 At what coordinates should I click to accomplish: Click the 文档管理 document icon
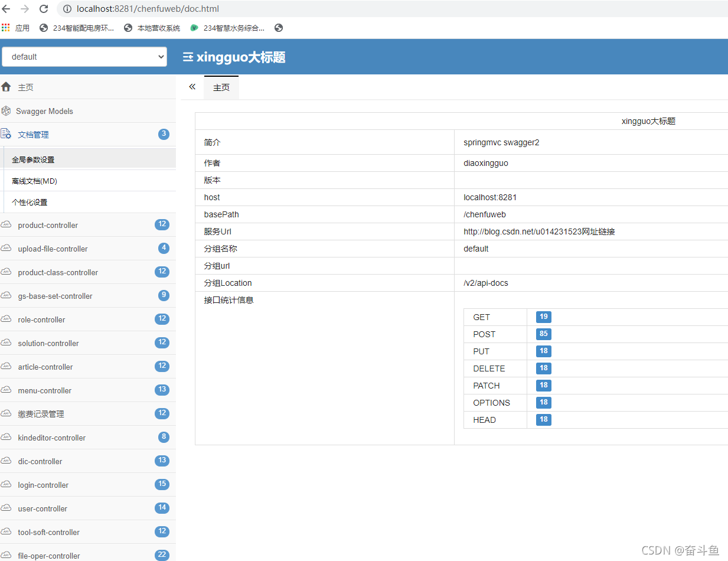(x=6, y=134)
